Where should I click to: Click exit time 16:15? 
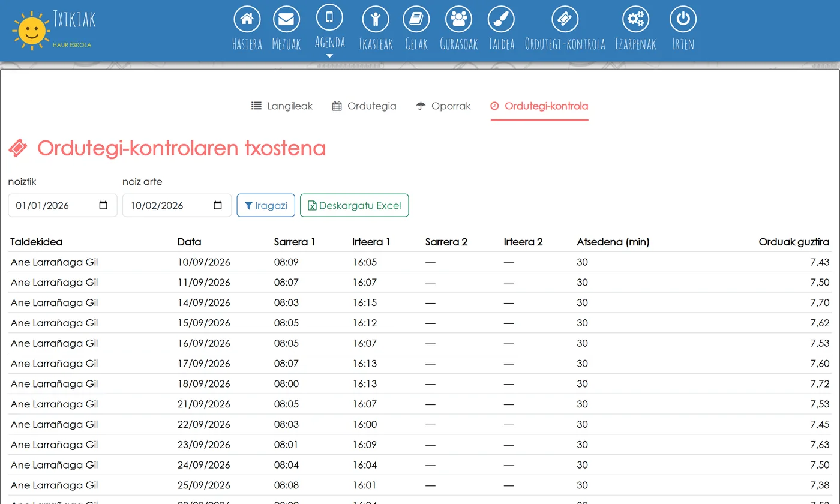(365, 302)
